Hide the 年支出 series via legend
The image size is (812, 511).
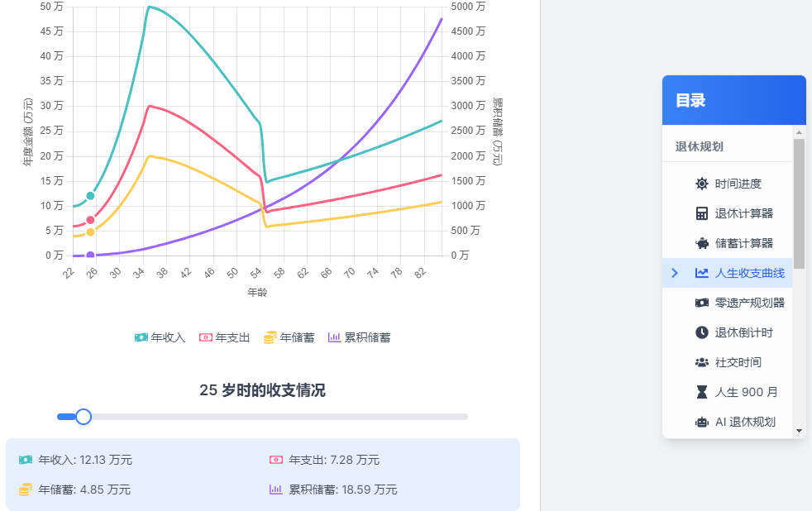click(224, 337)
